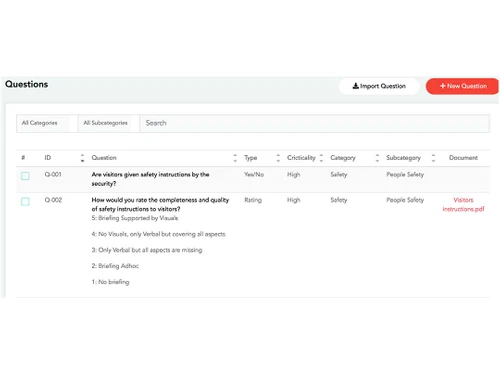Click Safety category in Q-001 row
The image size is (500, 375).
339,174
